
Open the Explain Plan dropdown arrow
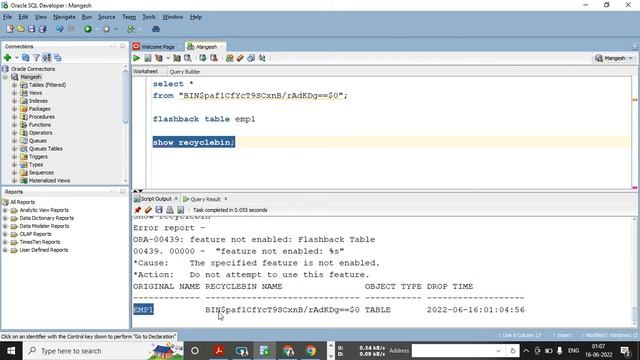pyautogui.click(x=168, y=58)
